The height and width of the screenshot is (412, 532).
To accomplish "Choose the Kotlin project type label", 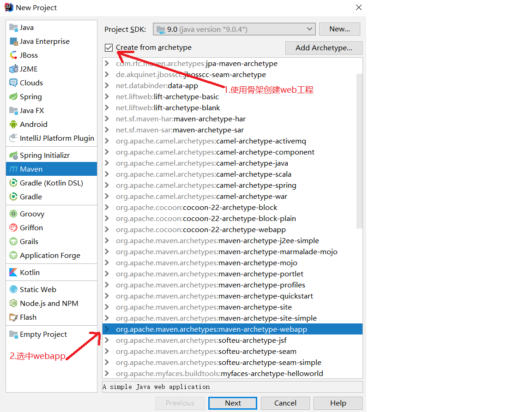I will [30, 272].
